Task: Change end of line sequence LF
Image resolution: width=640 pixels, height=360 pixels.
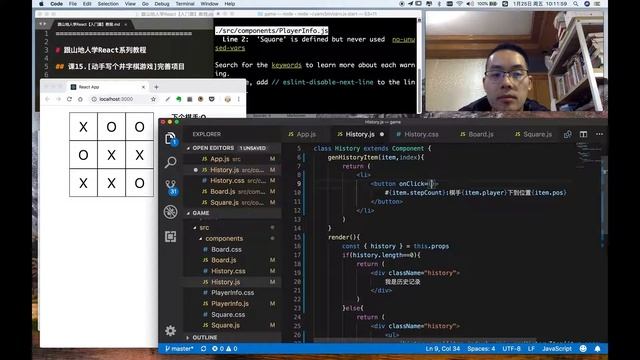Action: 531,349
